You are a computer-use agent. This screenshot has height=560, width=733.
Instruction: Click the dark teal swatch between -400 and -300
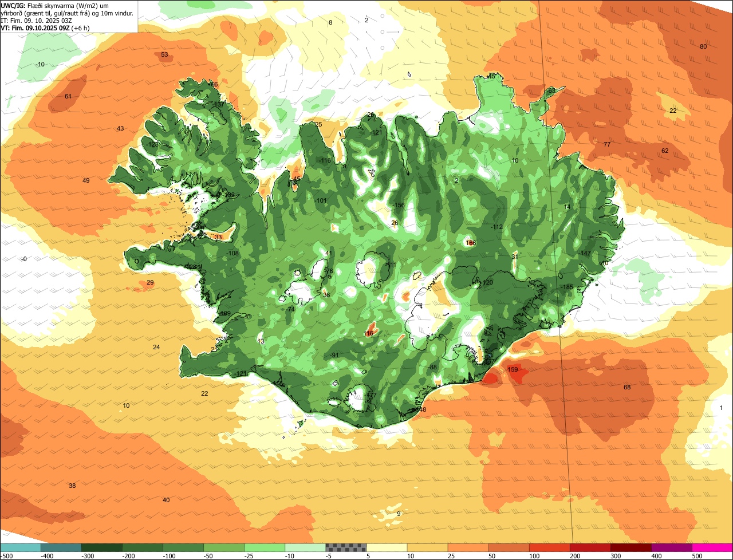(x=61, y=547)
